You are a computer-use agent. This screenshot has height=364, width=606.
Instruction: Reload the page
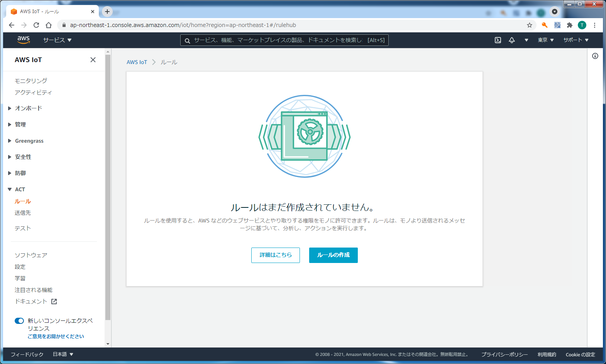tap(36, 25)
